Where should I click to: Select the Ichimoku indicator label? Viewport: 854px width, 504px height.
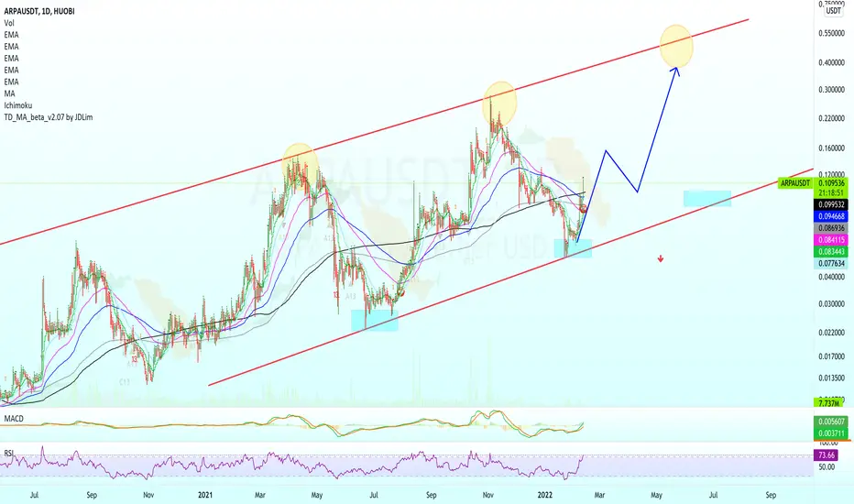tap(18, 105)
